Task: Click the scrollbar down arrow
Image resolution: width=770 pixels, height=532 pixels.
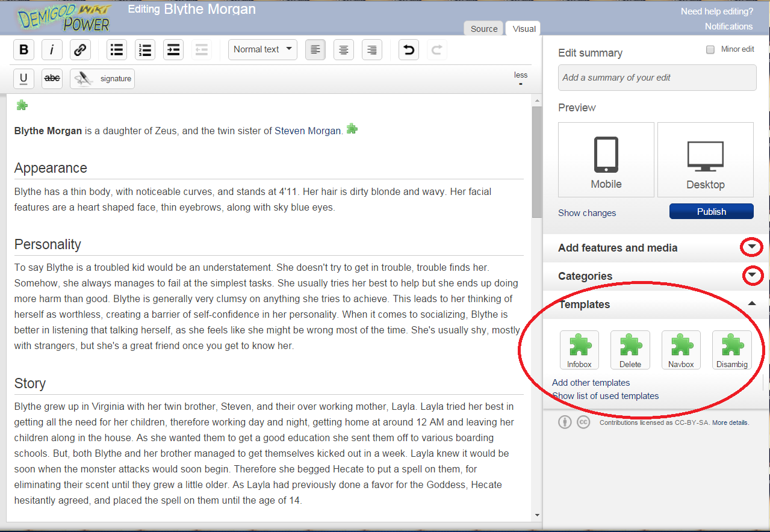Action: tap(537, 515)
